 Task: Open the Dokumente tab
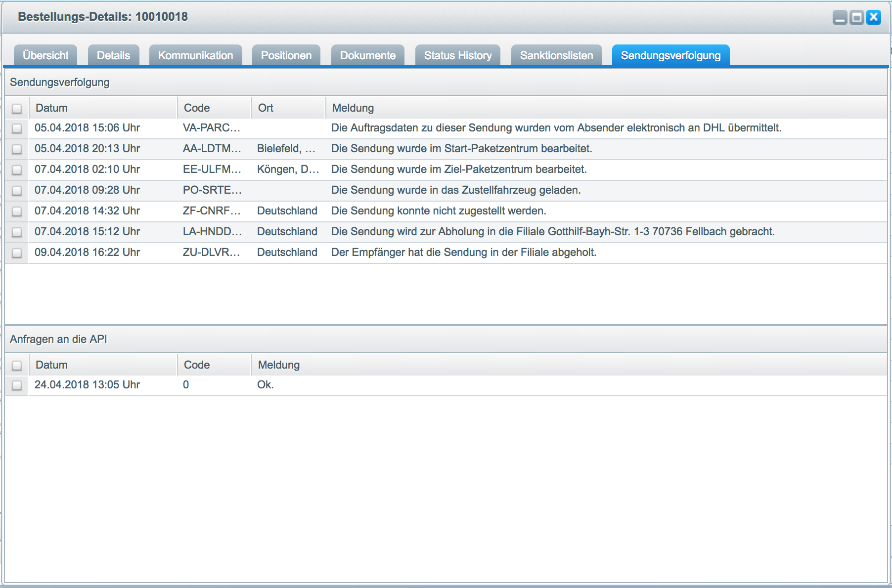(367, 55)
